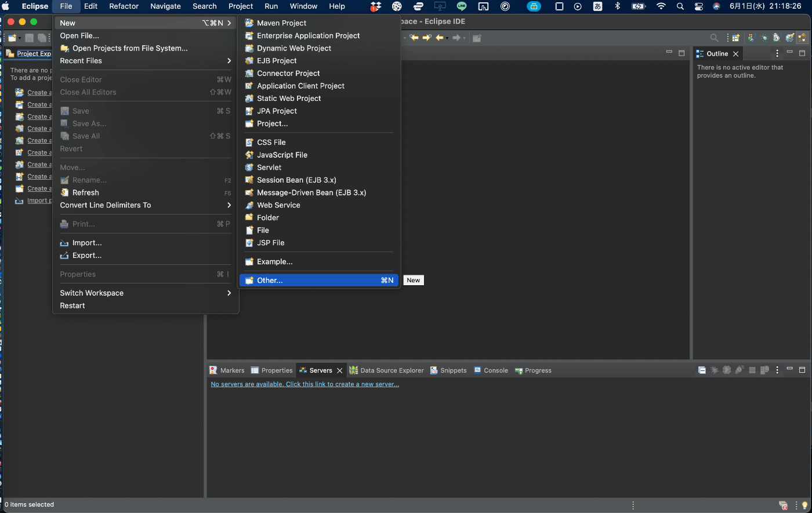
Task: Click the Enterprise Application Project icon
Action: pos(249,36)
